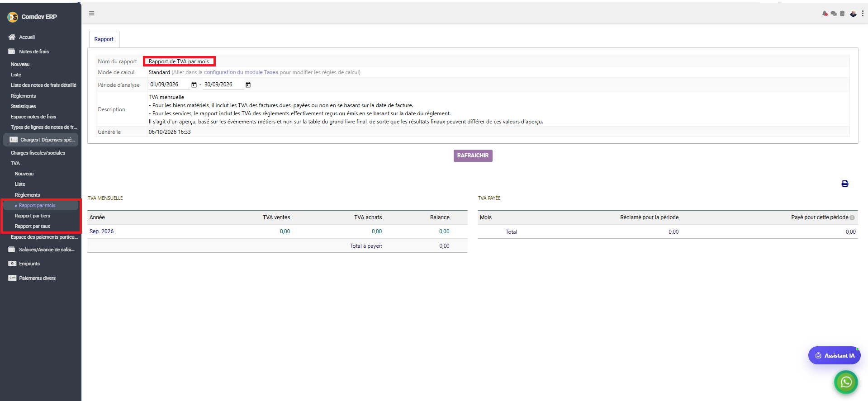Click the Réclamé pour la période column header
Screen dimensions: 868x401
pos(649,217)
